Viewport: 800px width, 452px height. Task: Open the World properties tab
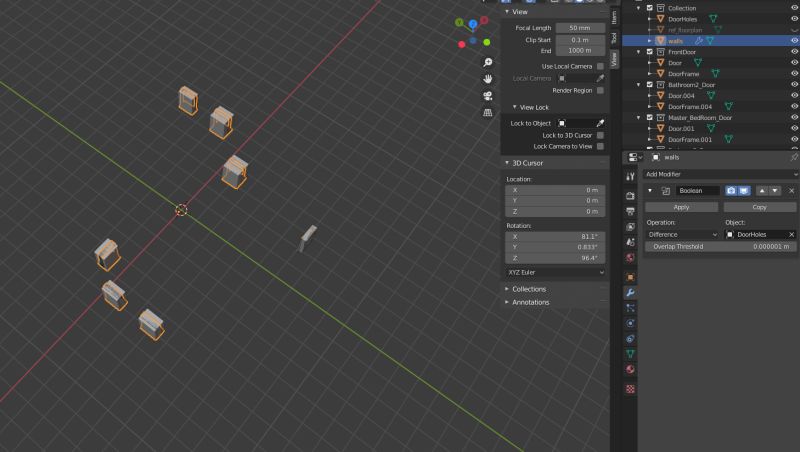pos(630,258)
